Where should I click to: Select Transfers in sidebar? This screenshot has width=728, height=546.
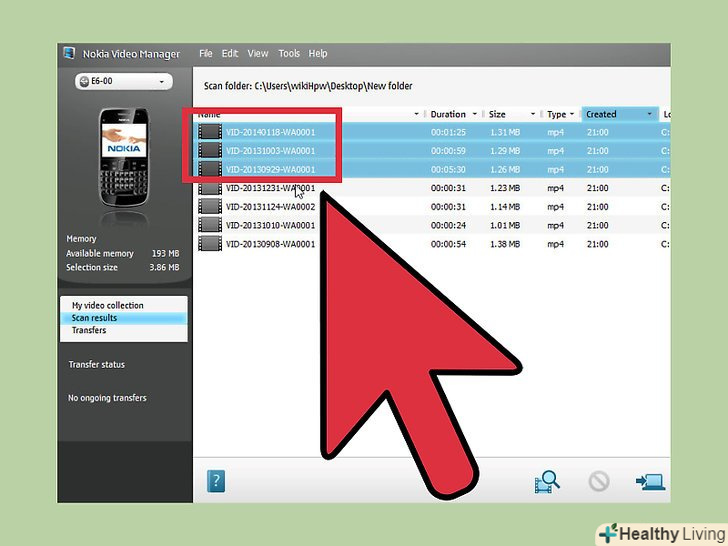[x=89, y=330]
